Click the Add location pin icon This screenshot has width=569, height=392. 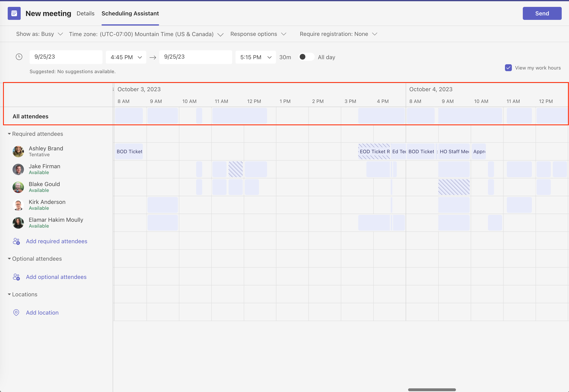(16, 312)
